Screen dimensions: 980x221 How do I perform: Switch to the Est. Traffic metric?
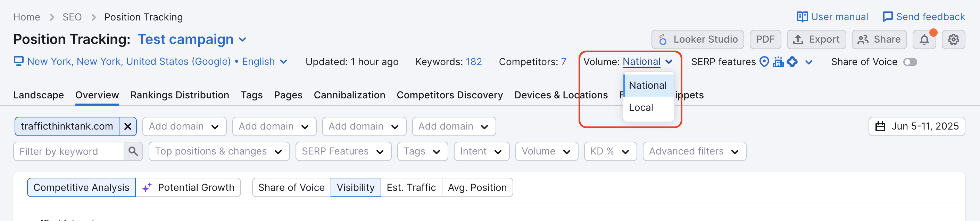coord(411,187)
